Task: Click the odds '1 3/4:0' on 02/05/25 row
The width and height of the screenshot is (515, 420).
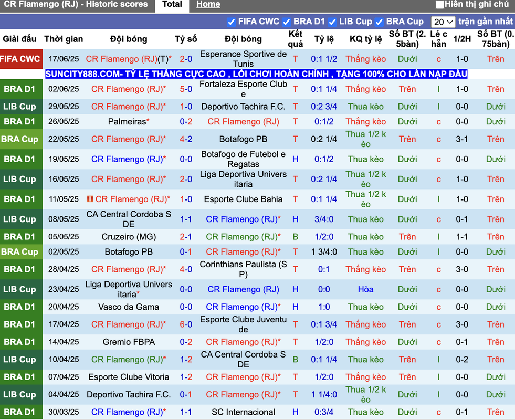Action: point(324,252)
